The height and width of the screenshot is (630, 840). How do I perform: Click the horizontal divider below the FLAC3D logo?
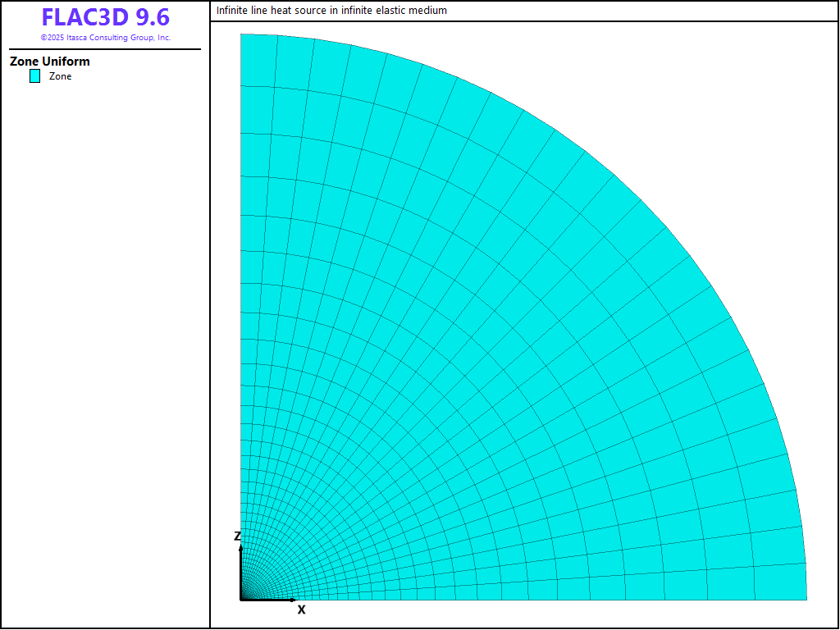(x=105, y=49)
